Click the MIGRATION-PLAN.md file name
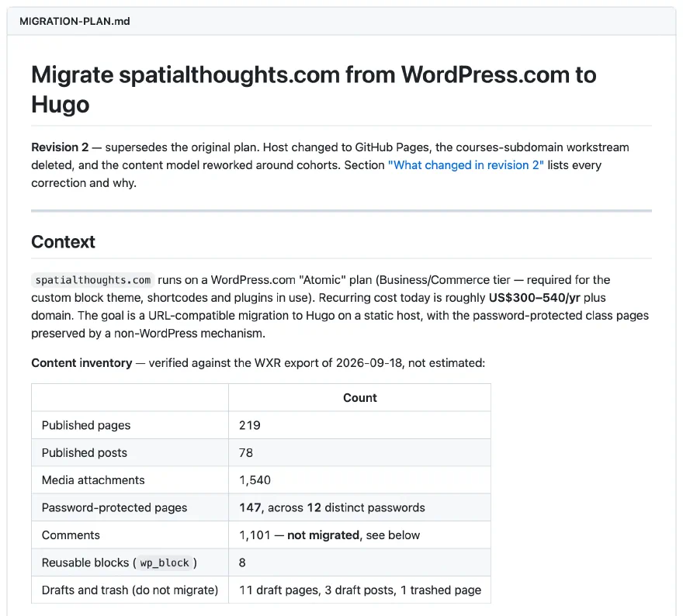This screenshot has width=683, height=616. point(75,21)
